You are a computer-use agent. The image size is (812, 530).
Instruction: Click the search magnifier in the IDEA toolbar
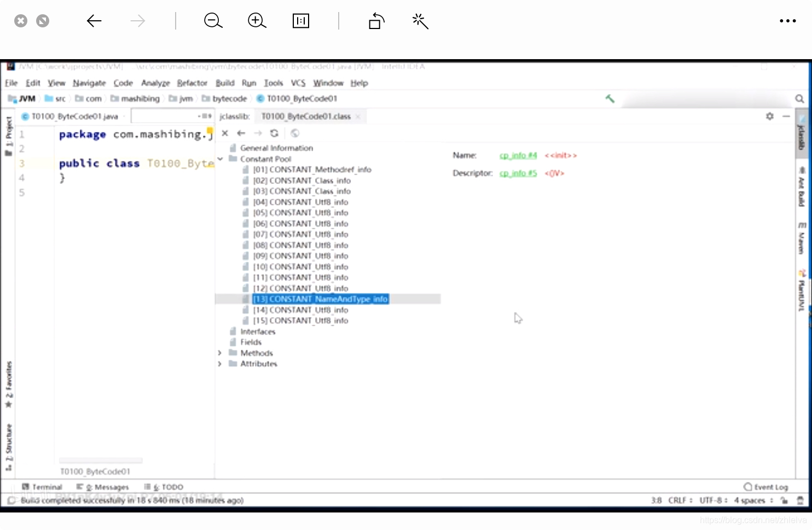pyautogui.click(x=799, y=99)
